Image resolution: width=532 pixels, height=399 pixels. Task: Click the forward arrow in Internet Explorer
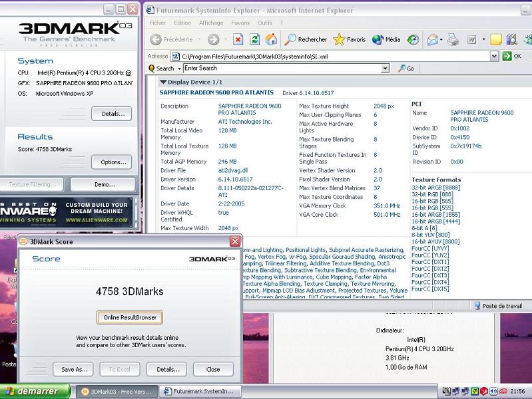(x=214, y=40)
